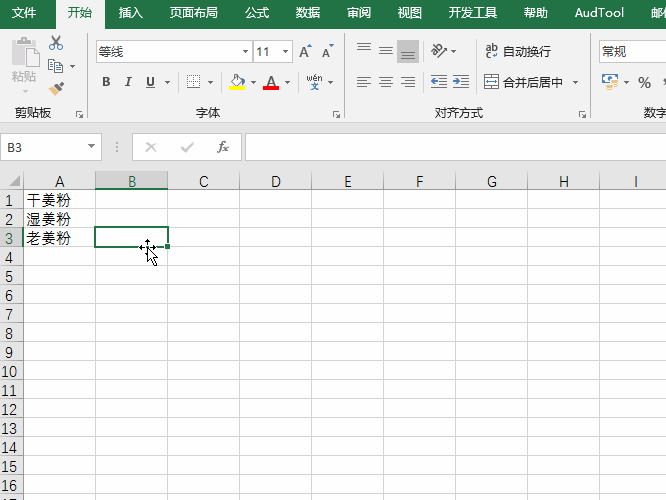This screenshot has width=666, height=500.
Task: Switch to the View (视图) tab
Action: pyautogui.click(x=409, y=13)
